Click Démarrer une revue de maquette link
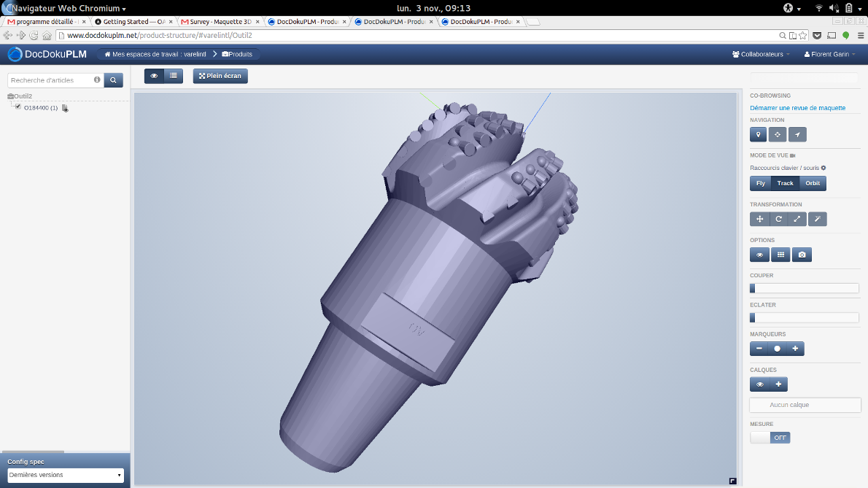The image size is (868, 488). [797, 108]
